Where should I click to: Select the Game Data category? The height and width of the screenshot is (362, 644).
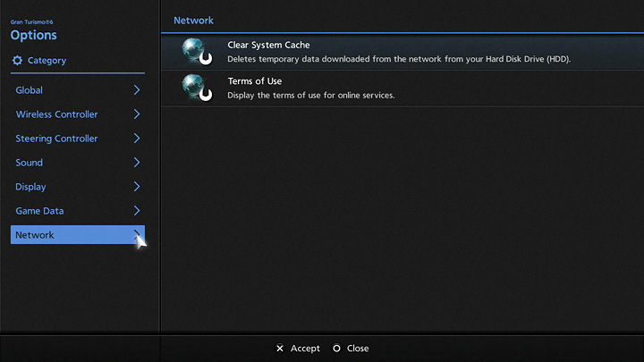(x=39, y=211)
